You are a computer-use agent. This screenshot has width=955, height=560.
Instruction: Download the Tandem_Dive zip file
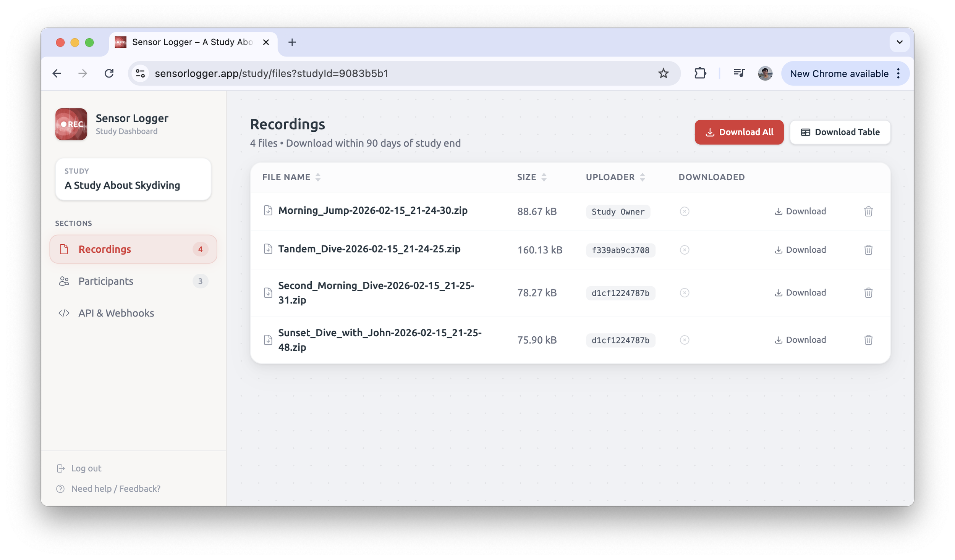[x=800, y=250]
